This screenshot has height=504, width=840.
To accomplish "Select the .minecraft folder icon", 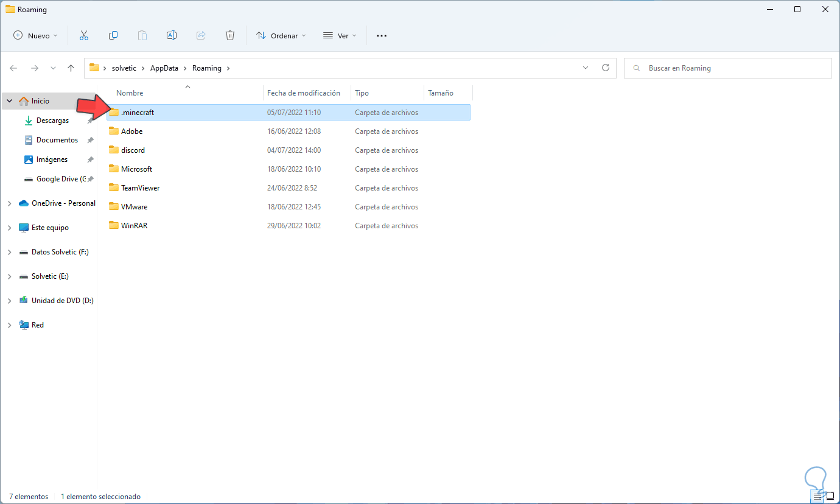I will (x=114, y=112).
